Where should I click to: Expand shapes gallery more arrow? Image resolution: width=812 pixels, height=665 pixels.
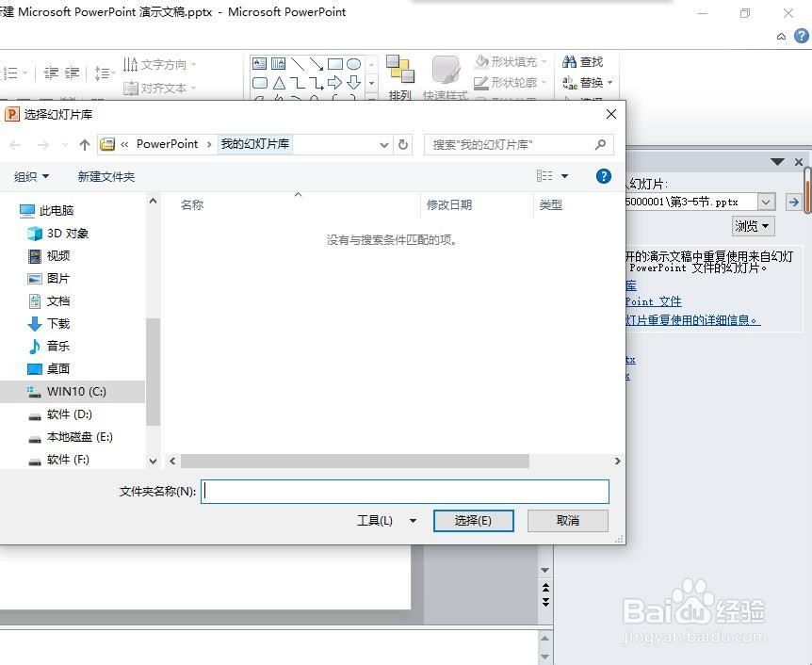tap(371, 97)
